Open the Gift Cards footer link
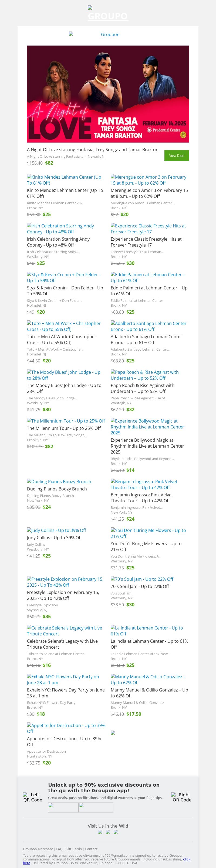 73,849
